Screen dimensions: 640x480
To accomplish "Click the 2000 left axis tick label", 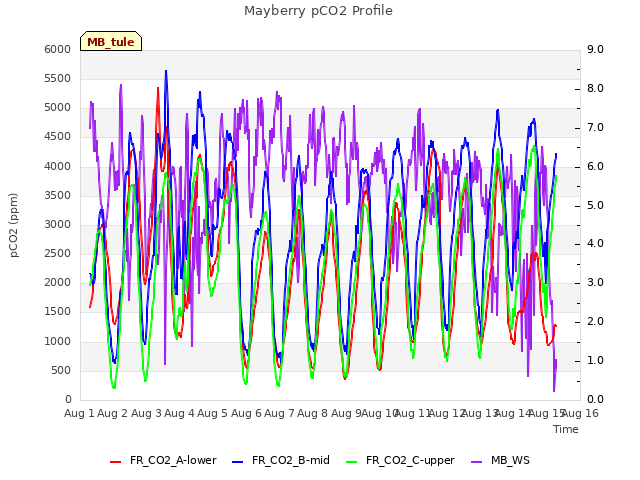I will click(58, 283).
